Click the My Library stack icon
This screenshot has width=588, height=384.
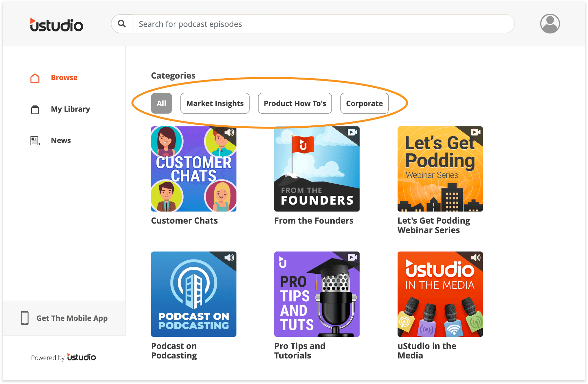35,109
